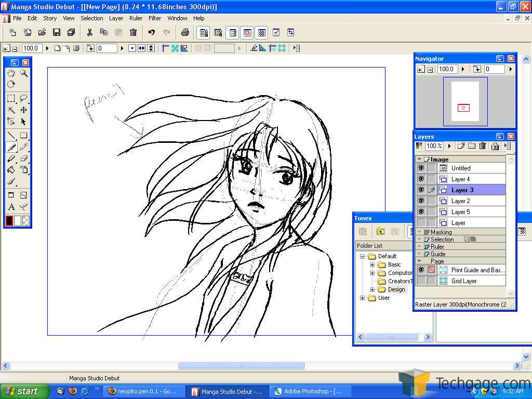Hide Layer 5 using its eye icon

(x=421, y=211)
